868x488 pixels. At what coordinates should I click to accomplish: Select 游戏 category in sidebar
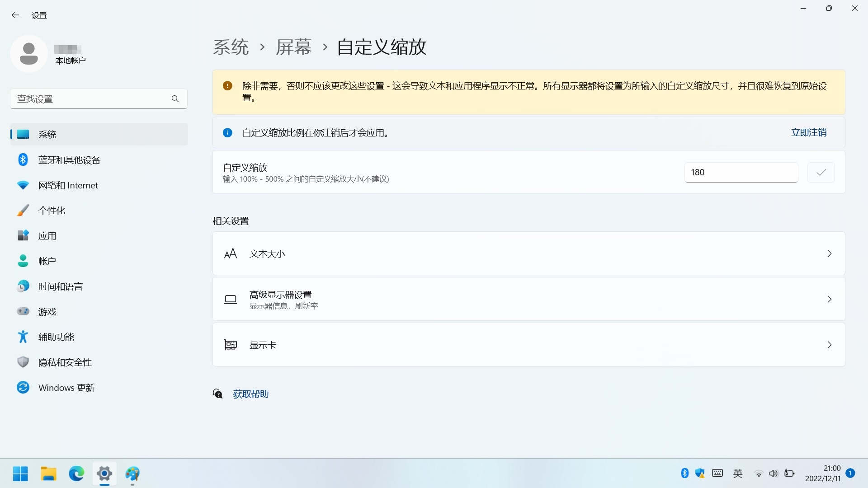tap(47, 311)
